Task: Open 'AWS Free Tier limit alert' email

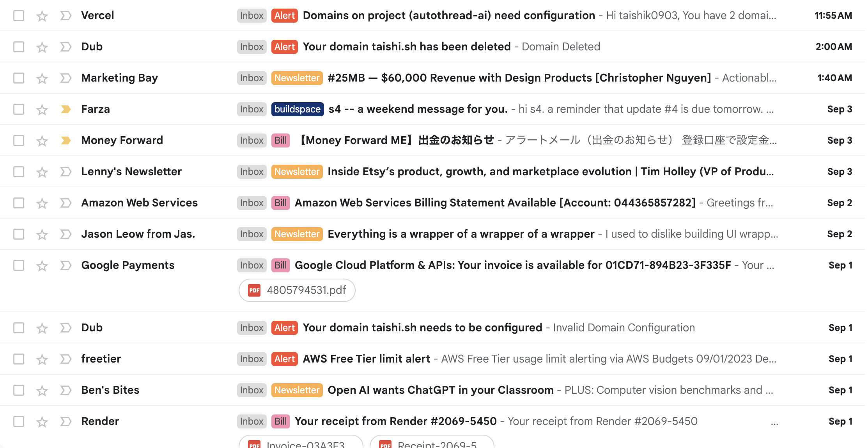Action: pyautogui.click(x=367, y=359)
